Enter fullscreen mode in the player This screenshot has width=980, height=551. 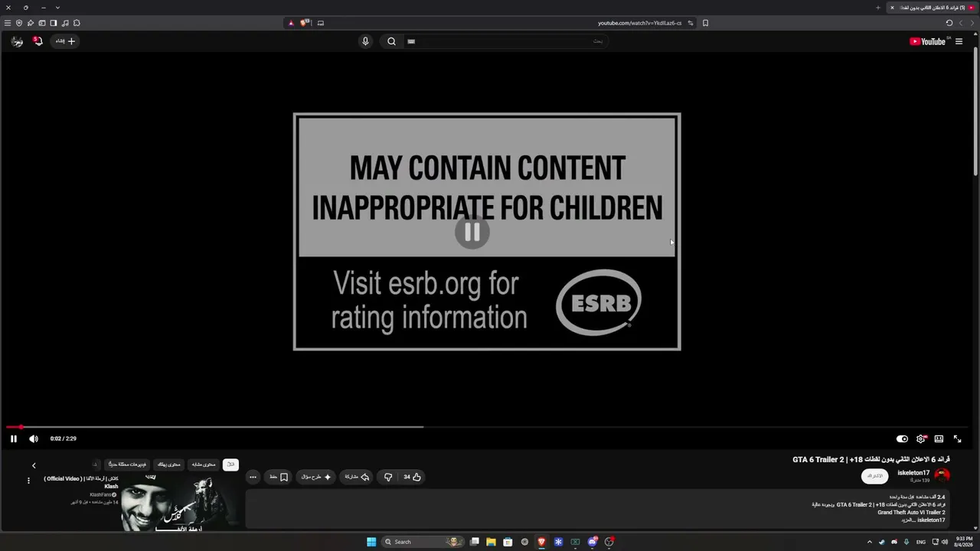click(957, 439)
